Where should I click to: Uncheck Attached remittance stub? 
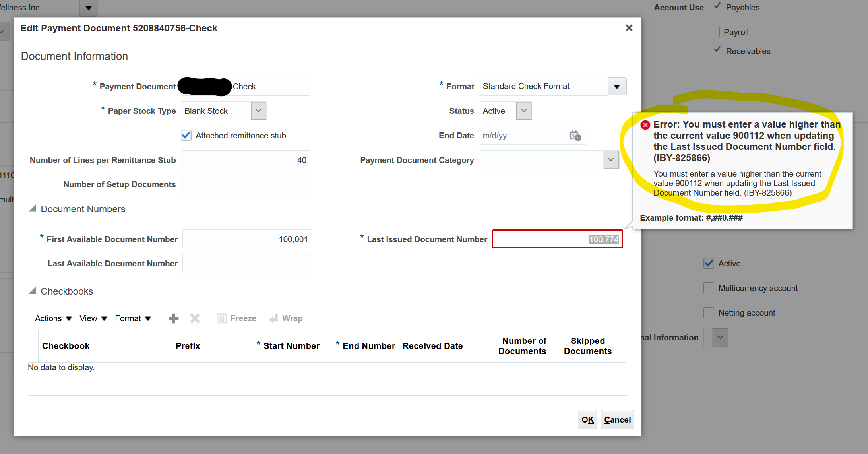(186, 135)
